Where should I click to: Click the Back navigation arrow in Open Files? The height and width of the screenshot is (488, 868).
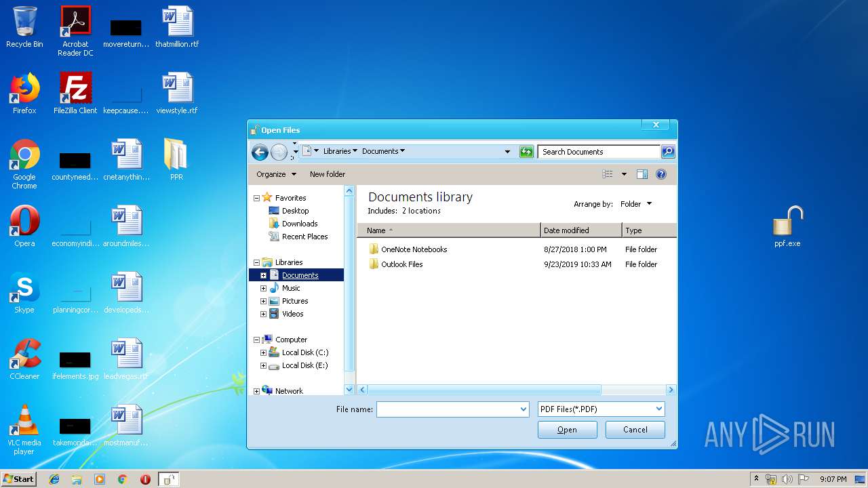[x=259, y=152]
